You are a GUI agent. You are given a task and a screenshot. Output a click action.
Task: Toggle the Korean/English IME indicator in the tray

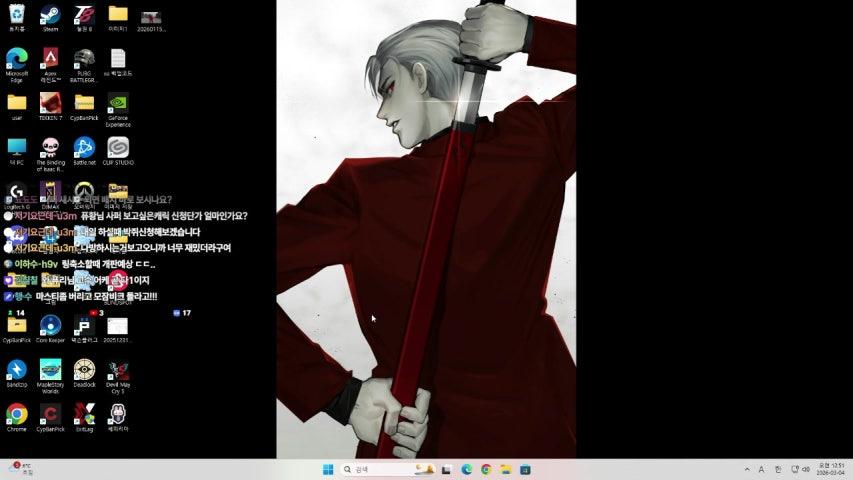(777, 469)
